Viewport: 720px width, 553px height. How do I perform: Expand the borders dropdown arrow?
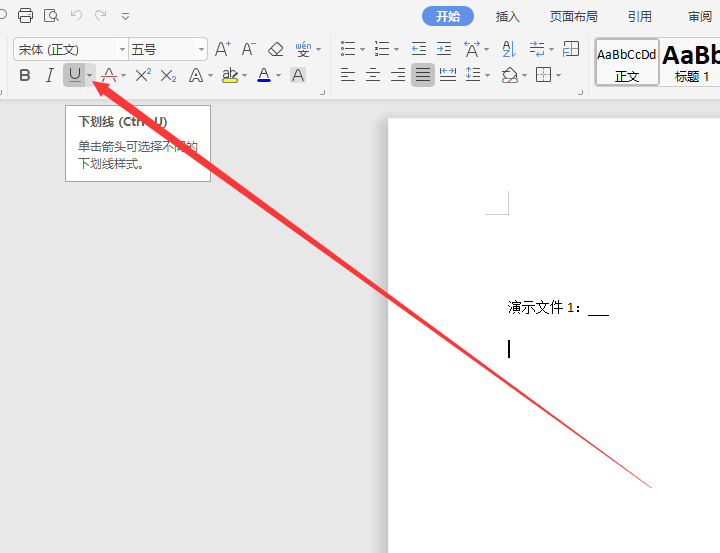pyautogui.click(x=558, y=75)
